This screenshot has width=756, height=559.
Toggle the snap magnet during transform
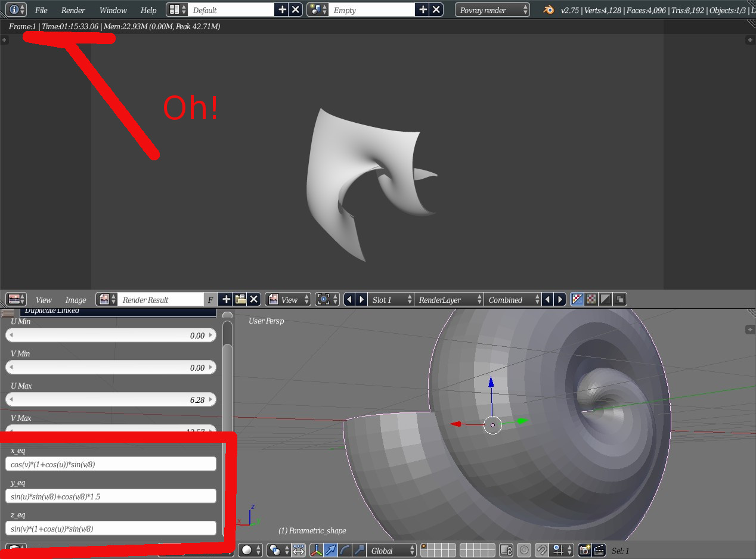(542, 550)
